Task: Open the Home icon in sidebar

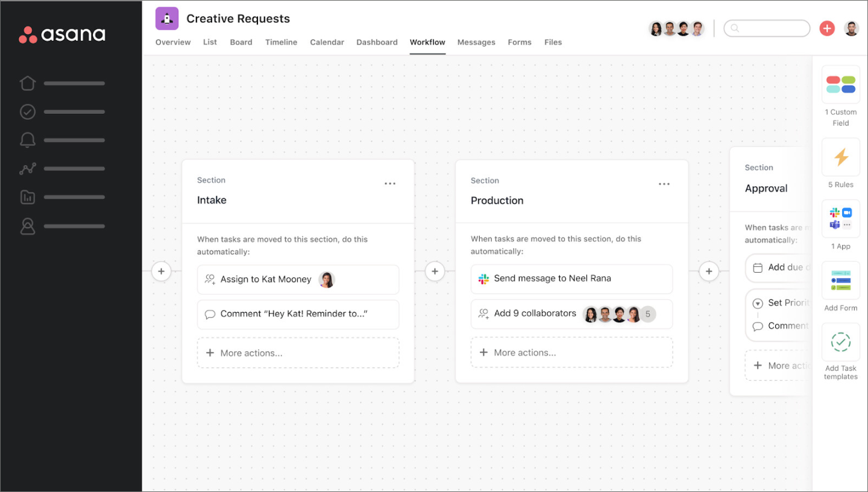Action: point(28,83)
